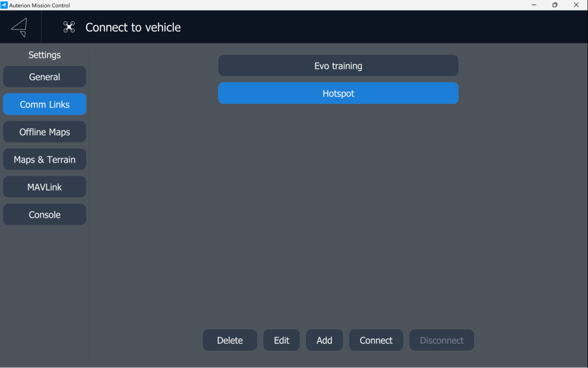The width and height of the screenshot is (588, 368).
Task: Select the Evo training link entry
Action: (x=338, y=66)
